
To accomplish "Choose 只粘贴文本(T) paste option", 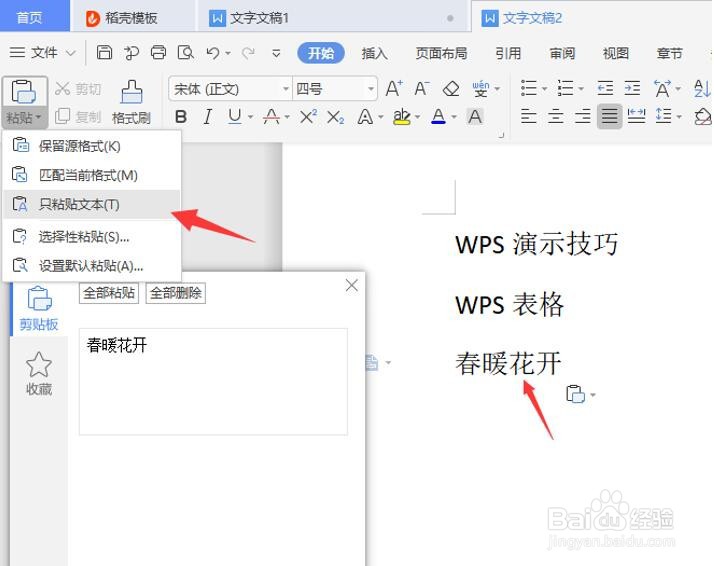I will tap(92, 204).
